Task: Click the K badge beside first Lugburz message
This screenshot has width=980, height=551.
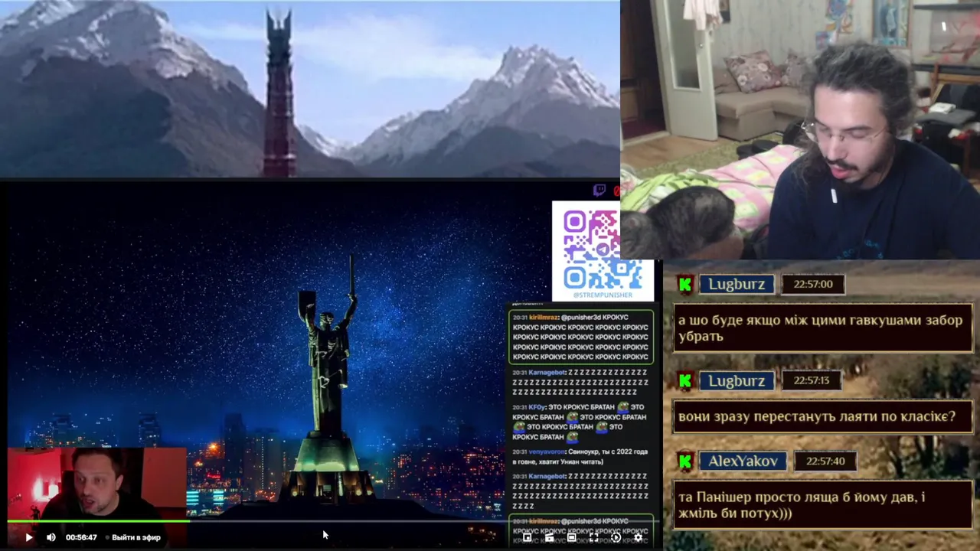Action: 684,284
